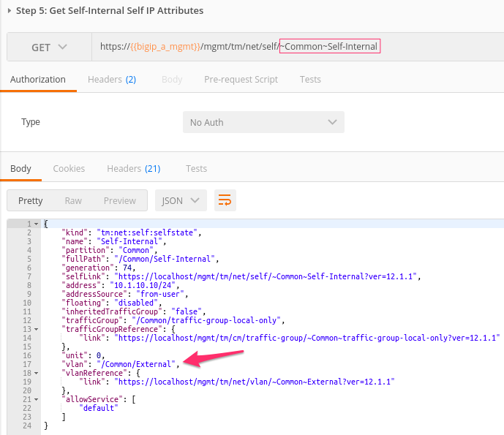Click the vlan External link URL on line 19
The image size is (504, 435).
coord(255,382)
